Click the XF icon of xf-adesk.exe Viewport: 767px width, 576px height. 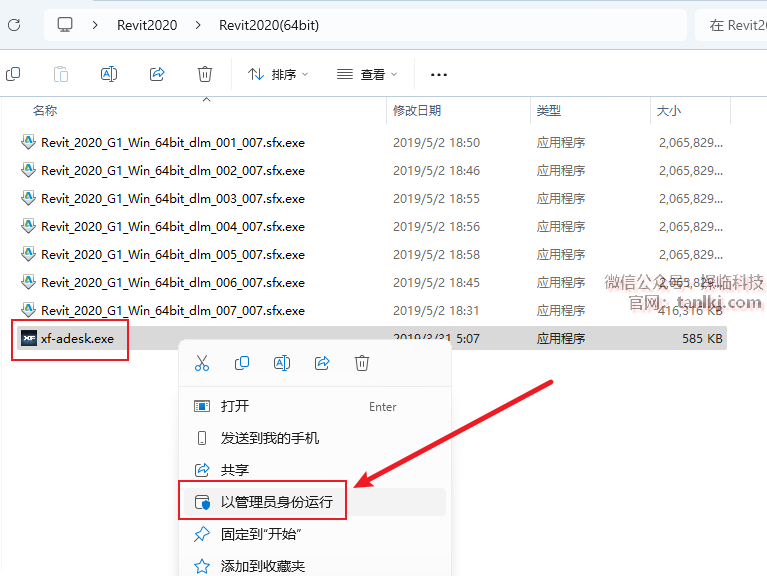pyautogui.click(x=29, y=338)
